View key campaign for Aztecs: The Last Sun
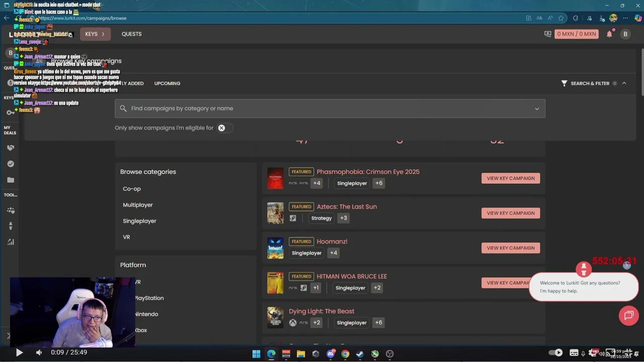The image size is (644, 362). pyautogui.click(x=511, y=213)
